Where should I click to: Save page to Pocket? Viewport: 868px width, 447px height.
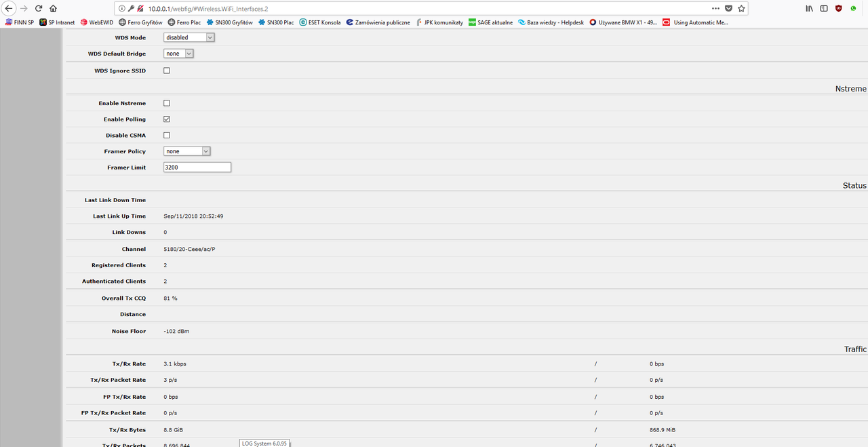[x=729, y=9]
